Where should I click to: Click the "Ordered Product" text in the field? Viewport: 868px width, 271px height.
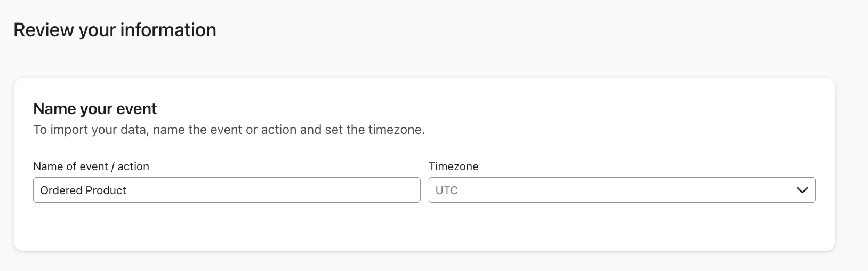point(83,190)
